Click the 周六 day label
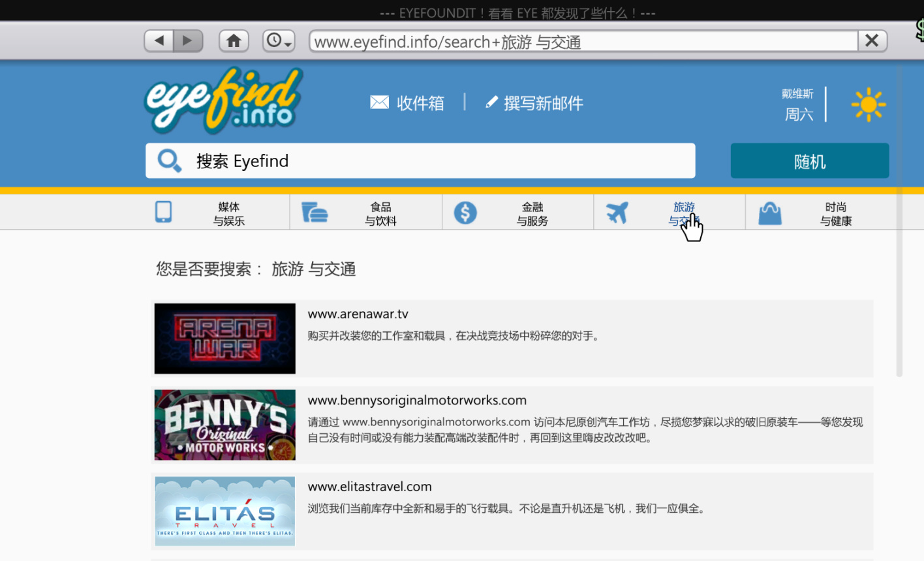Image resolution: width=924 pixels, height=561 pixels. (799, 114)
